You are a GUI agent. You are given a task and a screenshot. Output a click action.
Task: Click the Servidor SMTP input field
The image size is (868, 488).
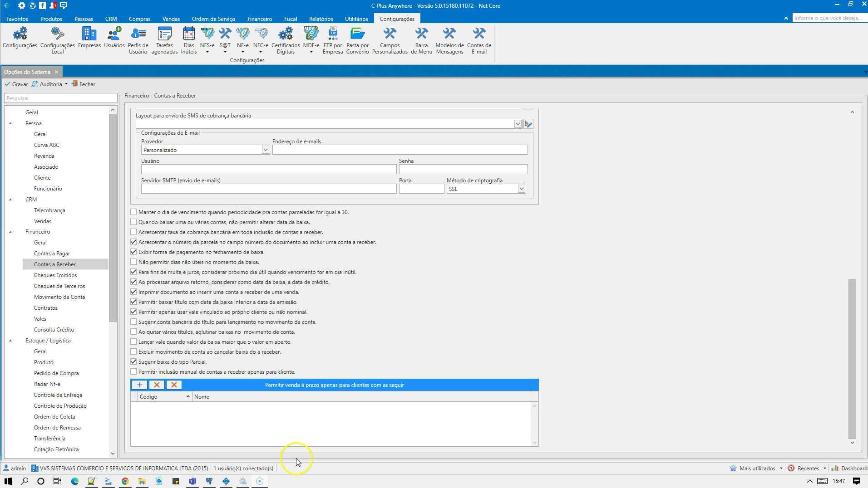pyautogui.click(x=268, y=189)
